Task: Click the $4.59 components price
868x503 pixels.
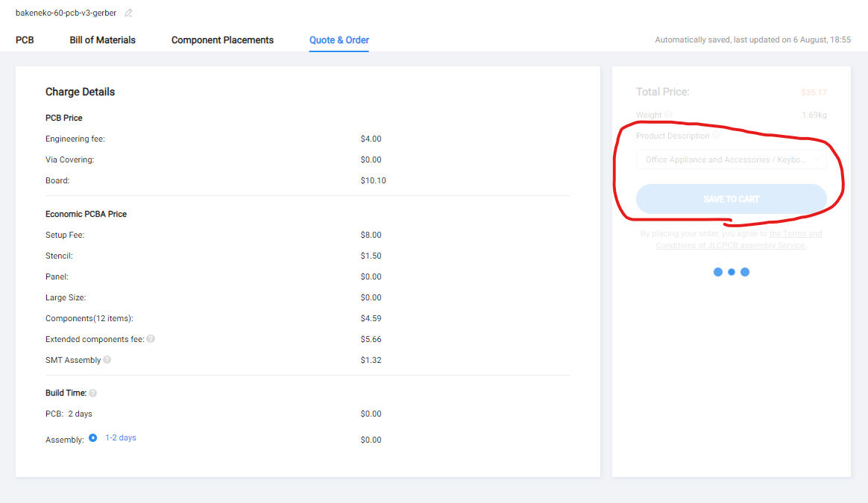Action: pyautogui.click(x=371, y=318)
